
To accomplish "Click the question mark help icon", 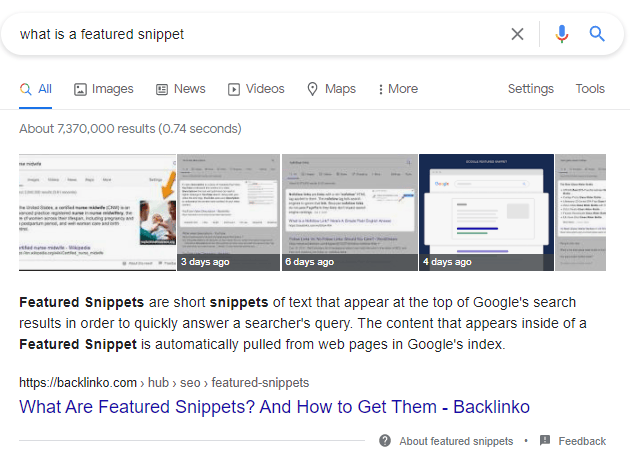I will click(385, 441).
